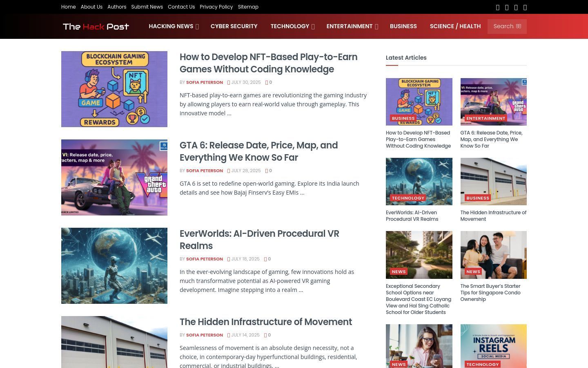
Task: Open Exceptional Secondary School Options article title
Action: (419, 299)
